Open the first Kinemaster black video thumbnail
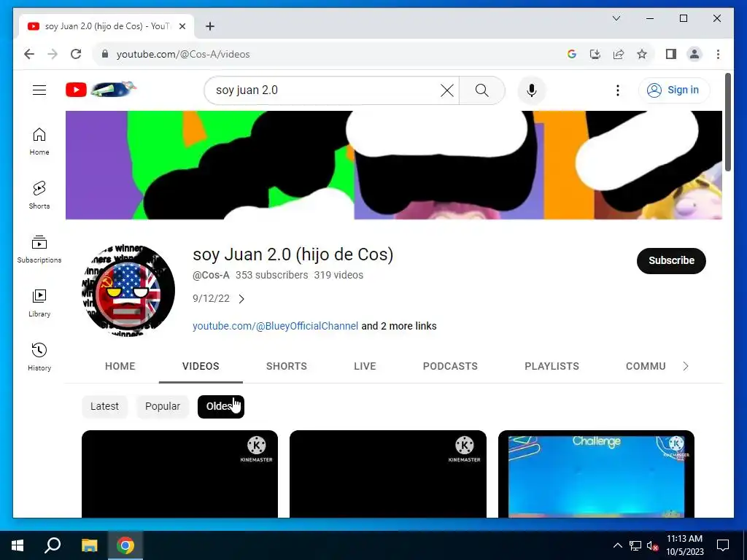The image size is (747, 560). [179, 474]
